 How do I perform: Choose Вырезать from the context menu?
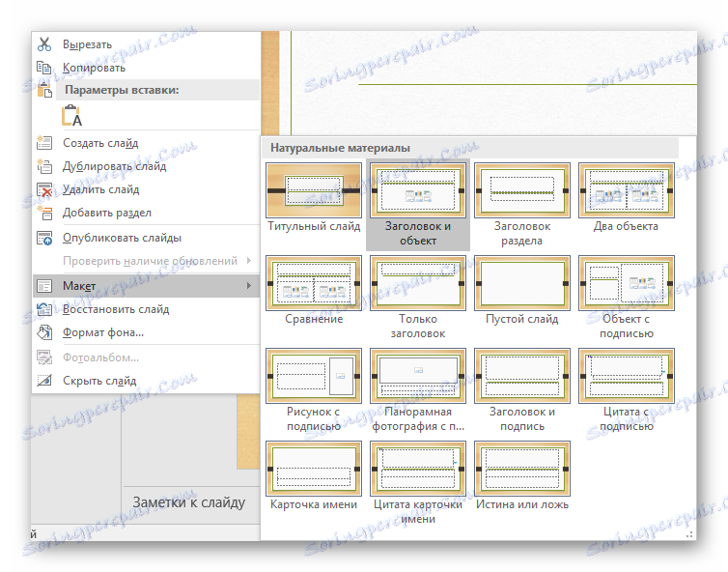pos(146,44)
